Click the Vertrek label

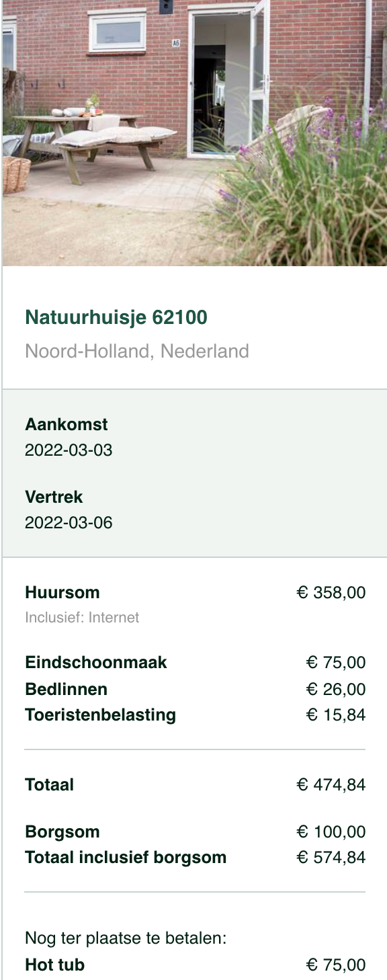[54, 497]
